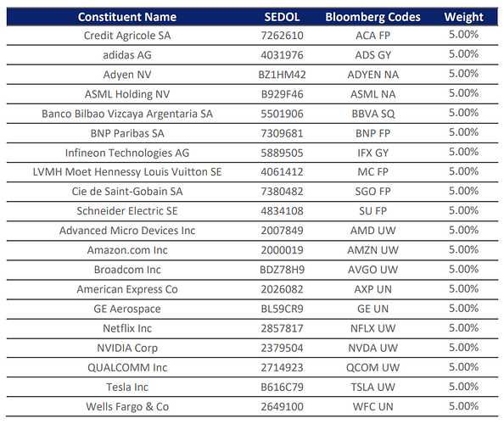Select the adidas AG name cell

(x=127, y=55)
